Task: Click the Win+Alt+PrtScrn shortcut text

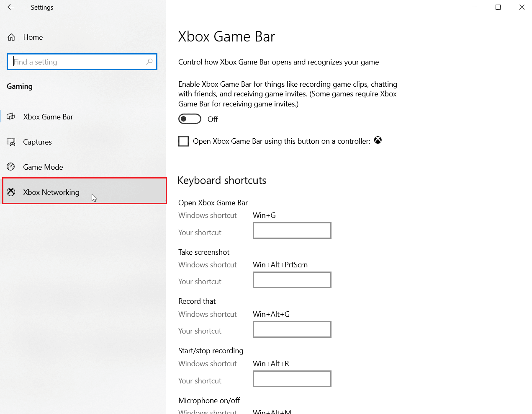Action: (280, 265)
